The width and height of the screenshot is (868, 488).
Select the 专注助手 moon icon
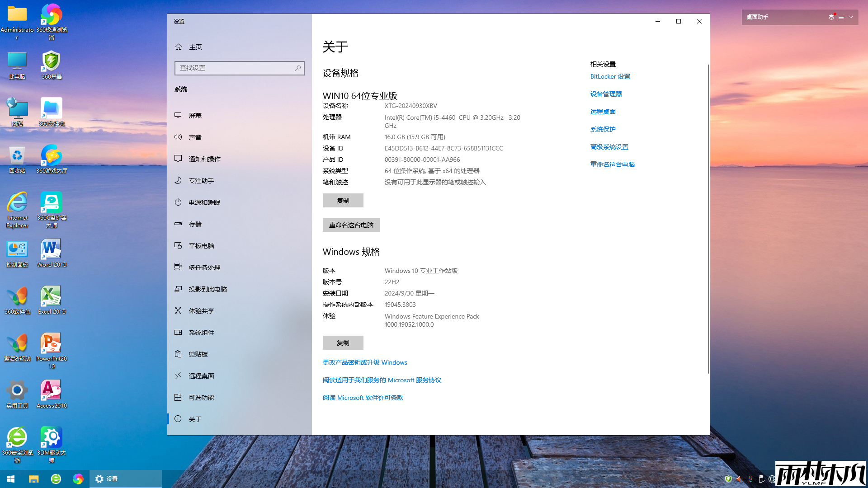(x=178, y=180)
